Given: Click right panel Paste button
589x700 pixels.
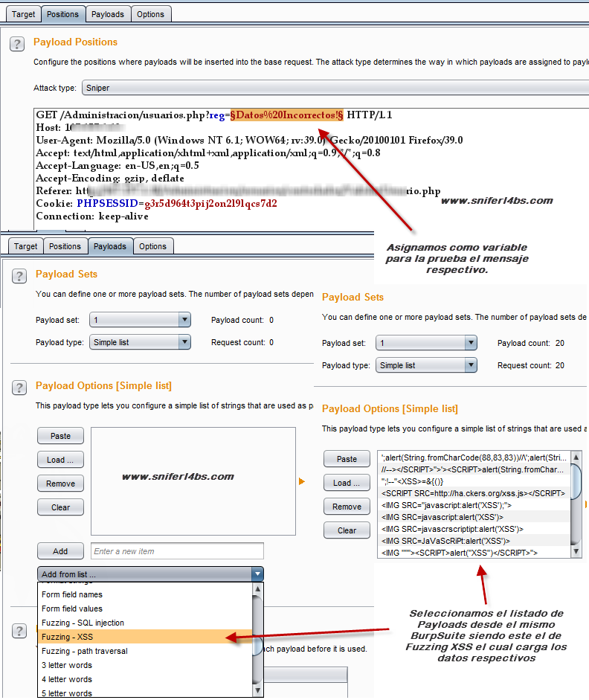Looking at the screenshot, I should 347,459.
